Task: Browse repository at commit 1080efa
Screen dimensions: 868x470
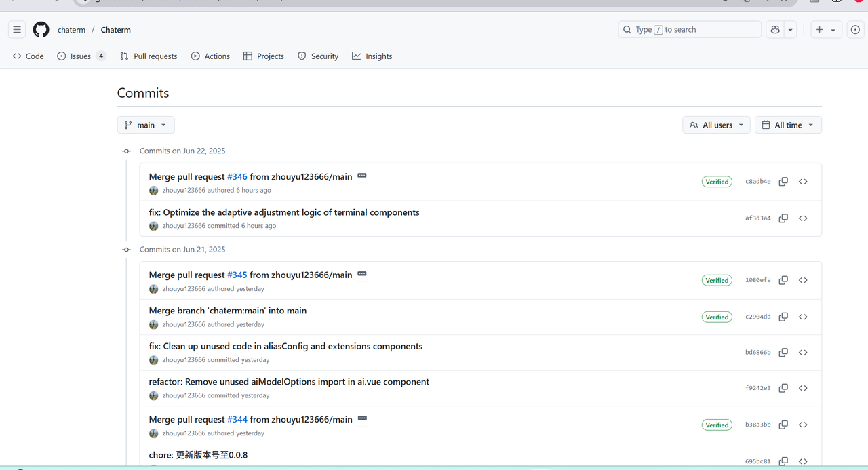Action: 803,280
